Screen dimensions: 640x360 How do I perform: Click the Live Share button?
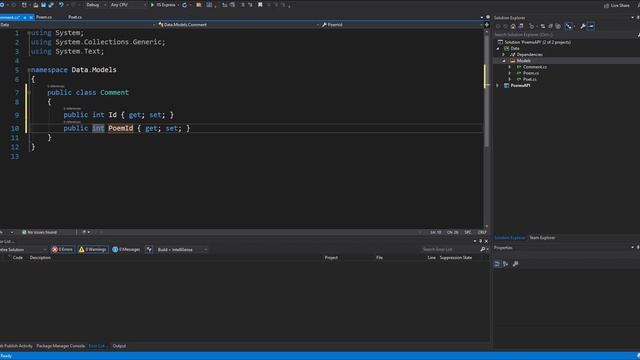coord(617,5)
